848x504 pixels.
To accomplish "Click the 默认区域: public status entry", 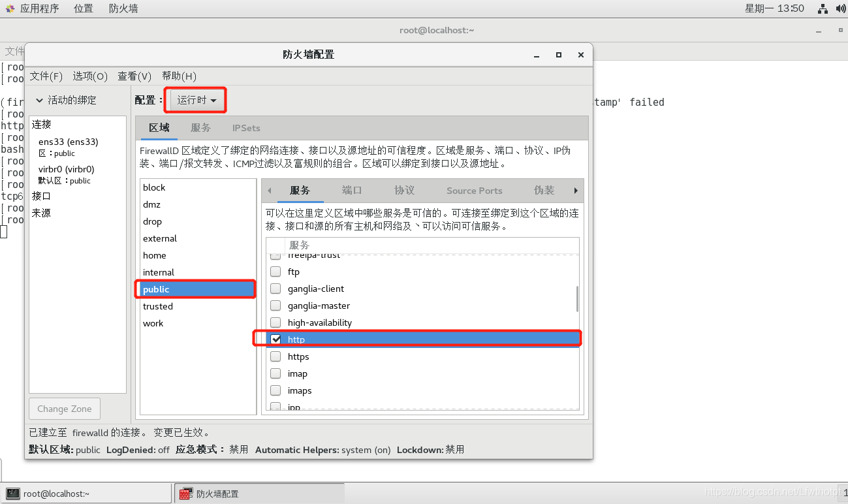I will (65, 450).
